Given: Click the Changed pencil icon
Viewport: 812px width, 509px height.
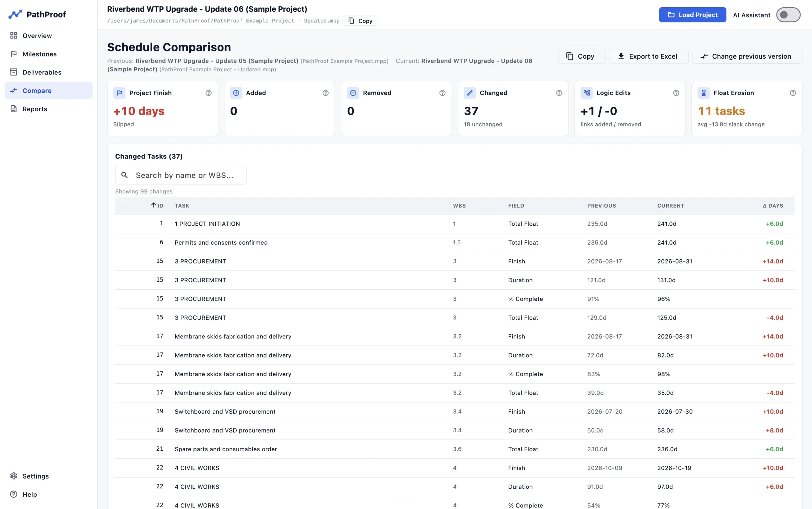Looking at the screenshot, I should click(x=470, y=93).
